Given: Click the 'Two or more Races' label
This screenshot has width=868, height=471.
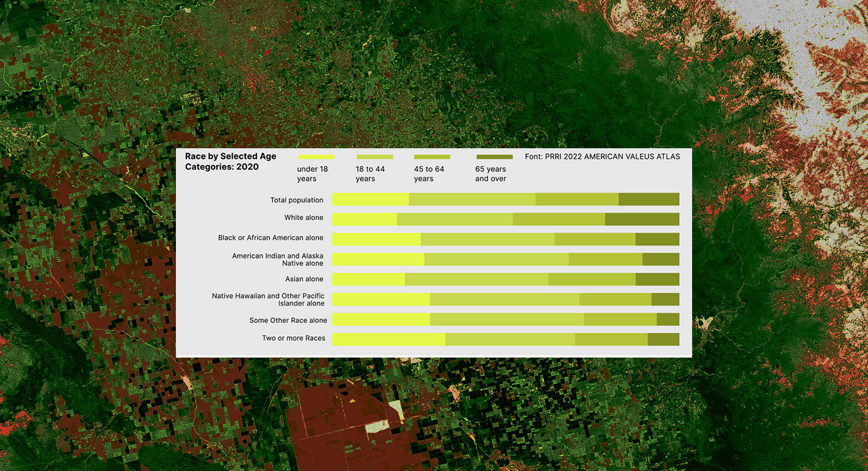Looking at the screenshot, I should (x=293, y=338).
